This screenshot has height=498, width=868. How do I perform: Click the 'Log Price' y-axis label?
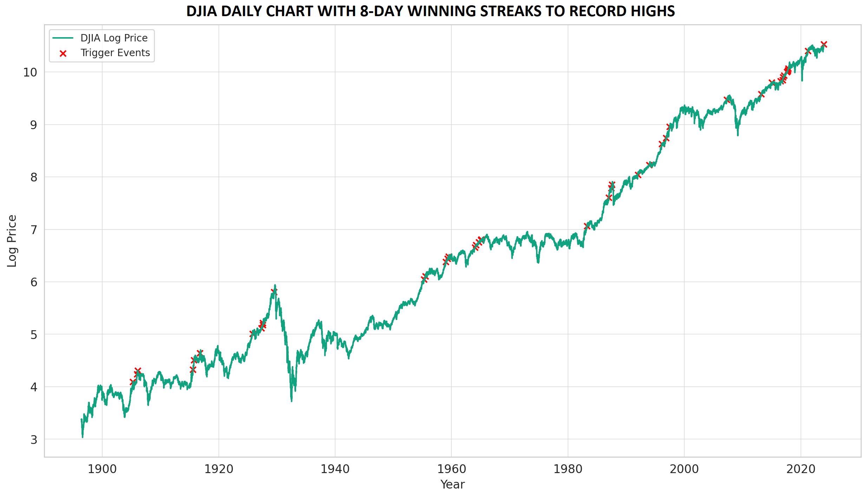tap(12, 241)
